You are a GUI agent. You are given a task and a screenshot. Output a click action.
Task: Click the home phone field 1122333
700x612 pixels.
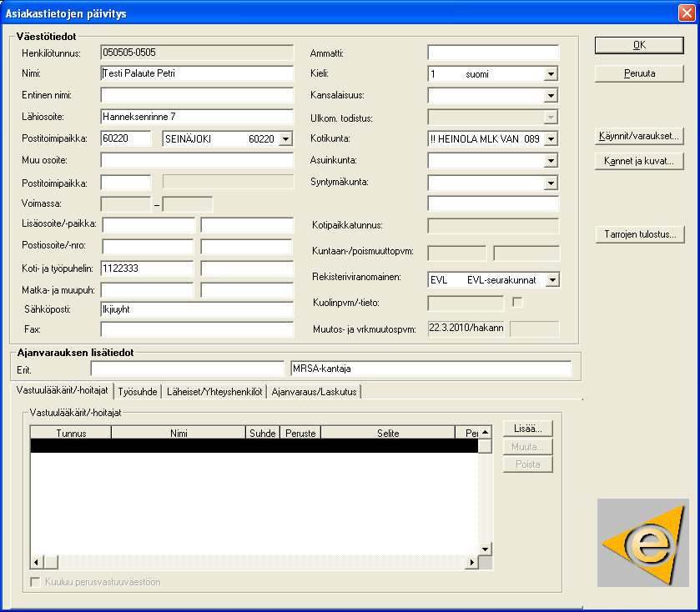point(148,268)
